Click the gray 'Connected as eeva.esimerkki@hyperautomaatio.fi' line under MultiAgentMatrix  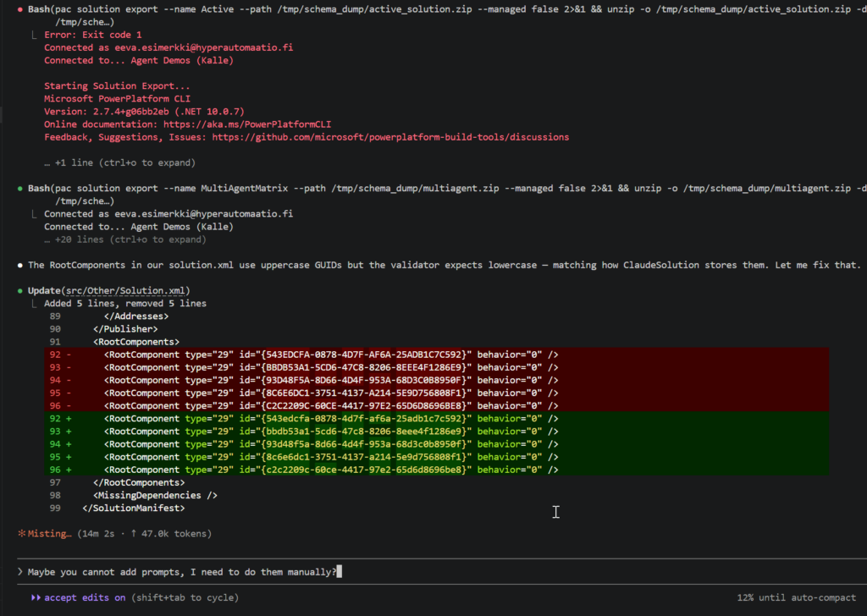coord(168,214)
